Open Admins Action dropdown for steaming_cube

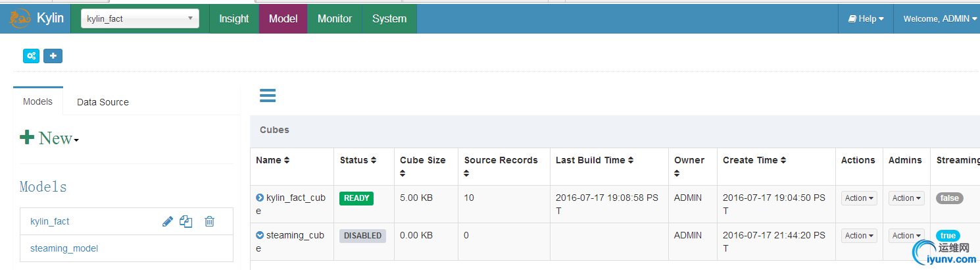906,236
